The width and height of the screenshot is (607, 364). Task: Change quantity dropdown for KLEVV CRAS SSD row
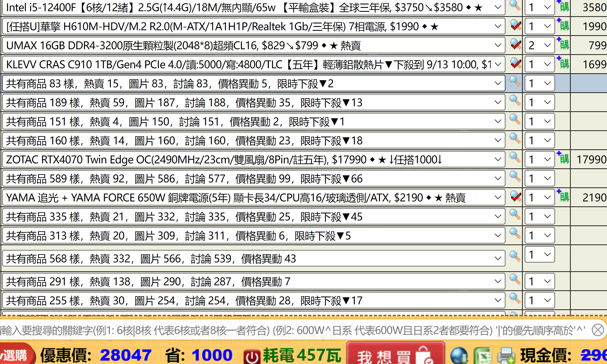coord(539,64)
